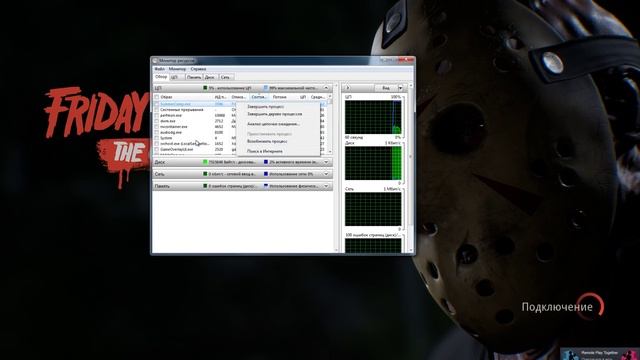Open the Файл menu
Image resolution: width=640 pixels, height=360 pixels.
pyautogui.click(x=160, y=69)
